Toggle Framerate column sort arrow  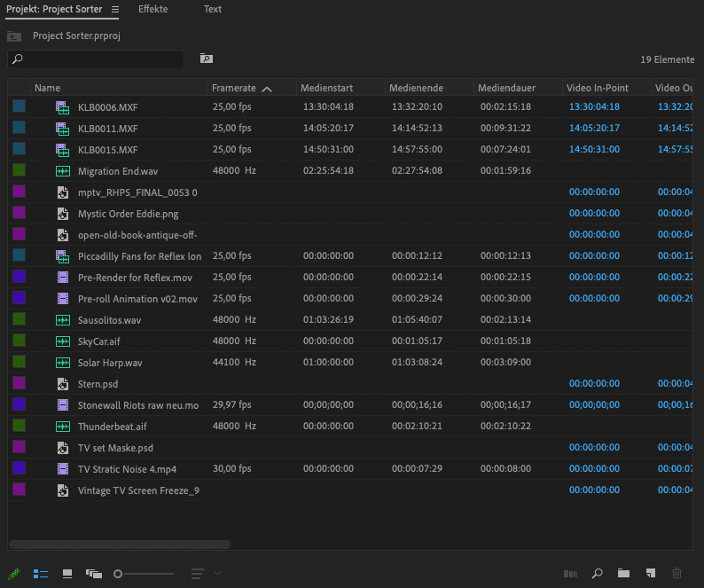click(267, 89)
